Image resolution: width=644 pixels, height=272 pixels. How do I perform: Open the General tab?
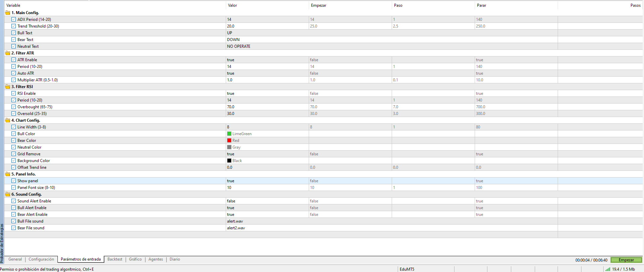tap(15, 259)
